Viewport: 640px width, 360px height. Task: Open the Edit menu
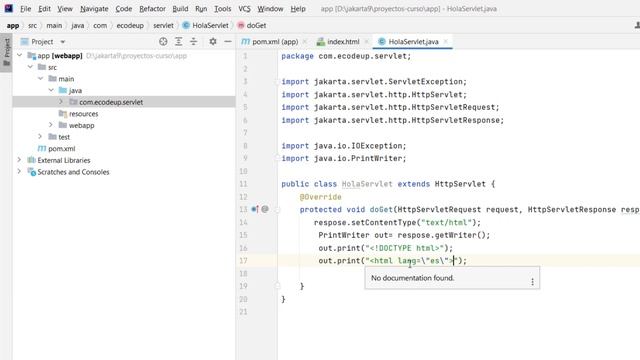(x=44, y=9)
